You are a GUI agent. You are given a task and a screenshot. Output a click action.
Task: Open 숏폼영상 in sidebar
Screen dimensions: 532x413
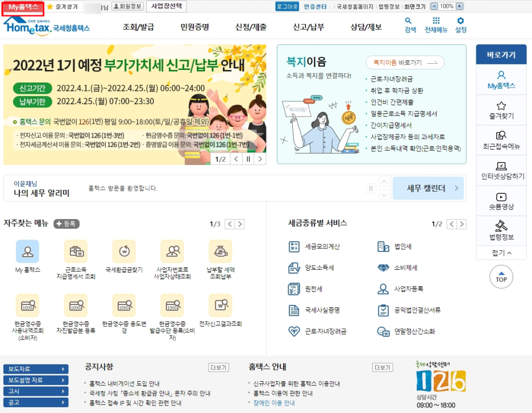pyautogui.click(x=501, y=201)
